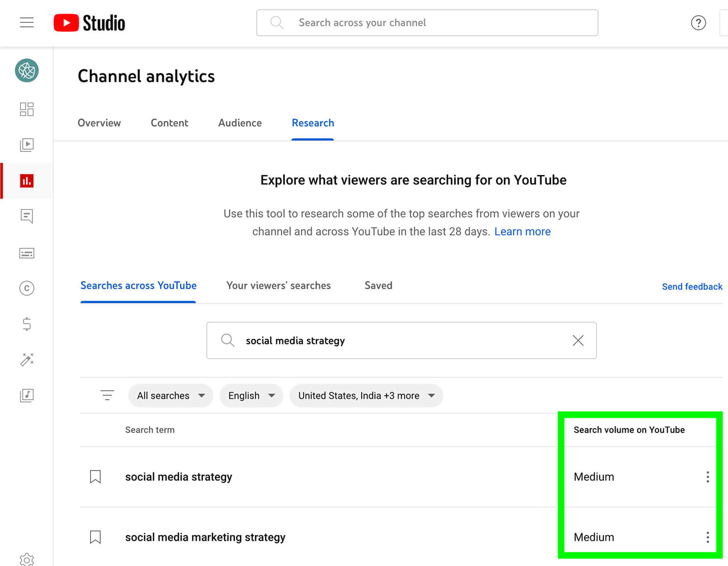Open Content videos sidebar icon

[x=27, y=145]
